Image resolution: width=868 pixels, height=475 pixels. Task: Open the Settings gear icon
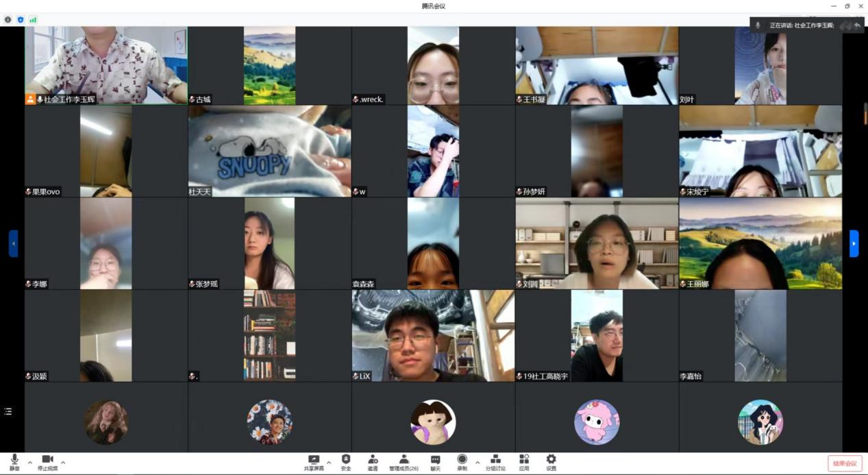tap(551, 461)
